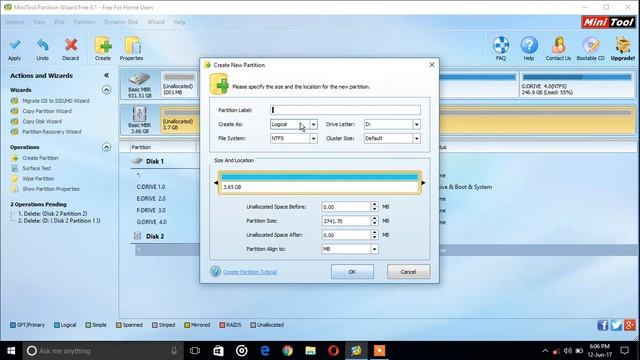The width and height of the screenshot is (640, 360).
Task: Collapse the Wizards section
Action: click(107, 90)
